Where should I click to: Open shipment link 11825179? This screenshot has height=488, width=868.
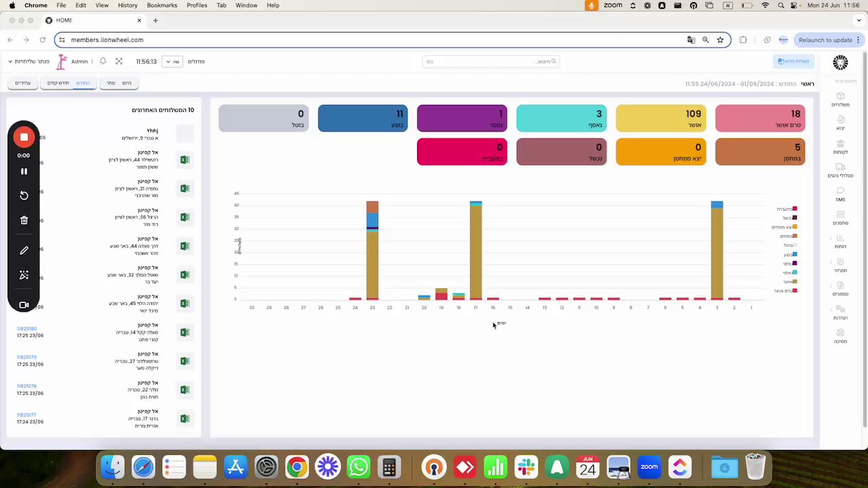26,357
